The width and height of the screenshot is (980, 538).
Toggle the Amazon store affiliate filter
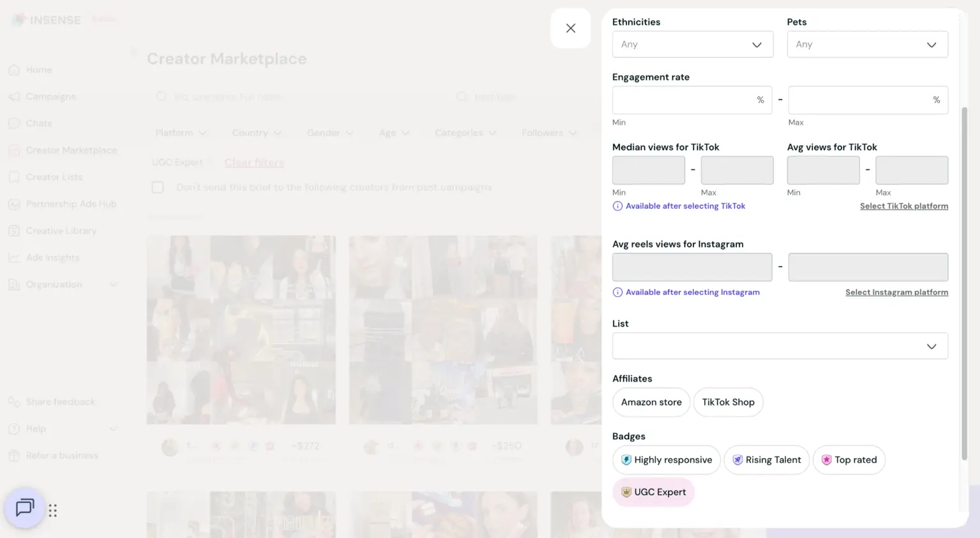point(651,402)
